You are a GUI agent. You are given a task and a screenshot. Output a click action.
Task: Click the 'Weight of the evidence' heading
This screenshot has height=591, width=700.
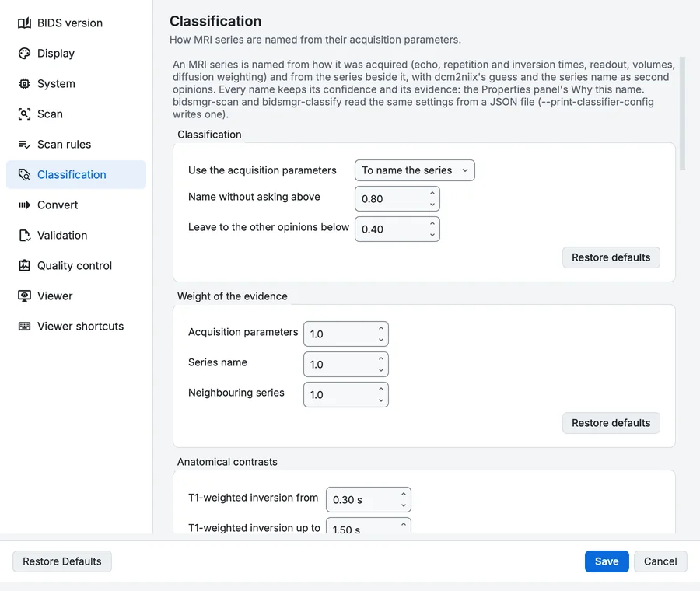232,296
